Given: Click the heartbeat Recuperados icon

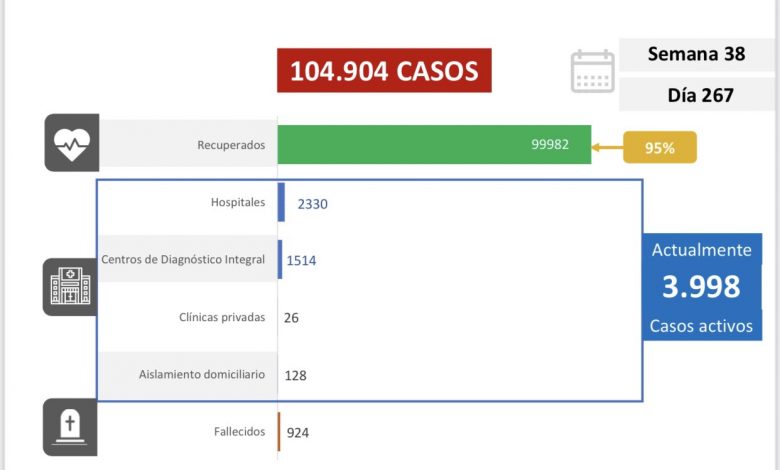Looking at the screenshot, I should click(x=72, y=143).
